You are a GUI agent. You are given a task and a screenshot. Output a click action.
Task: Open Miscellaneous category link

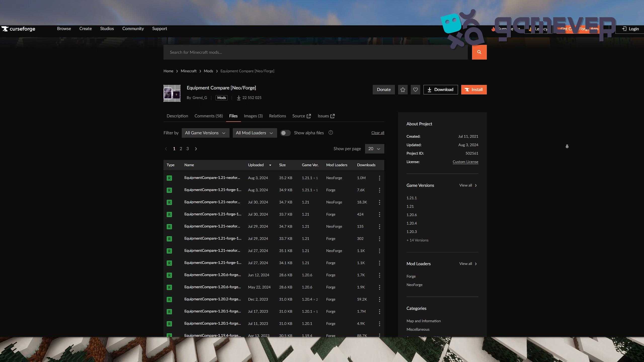[418, 329]
